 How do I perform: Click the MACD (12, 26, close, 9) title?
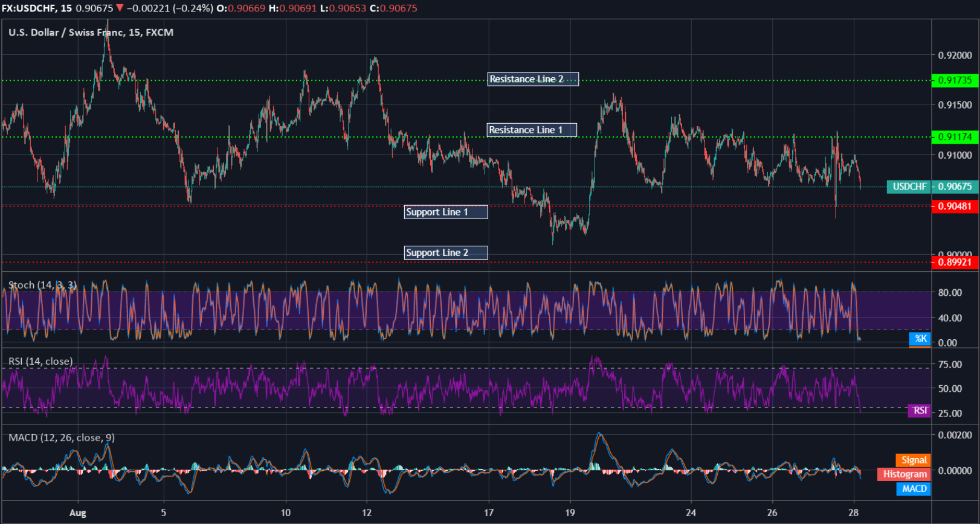(62, 438)
